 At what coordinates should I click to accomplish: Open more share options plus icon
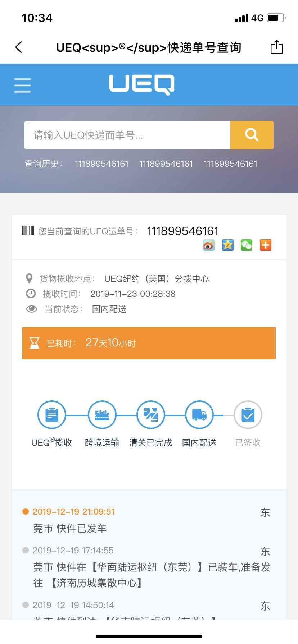[x=266, y=245]
